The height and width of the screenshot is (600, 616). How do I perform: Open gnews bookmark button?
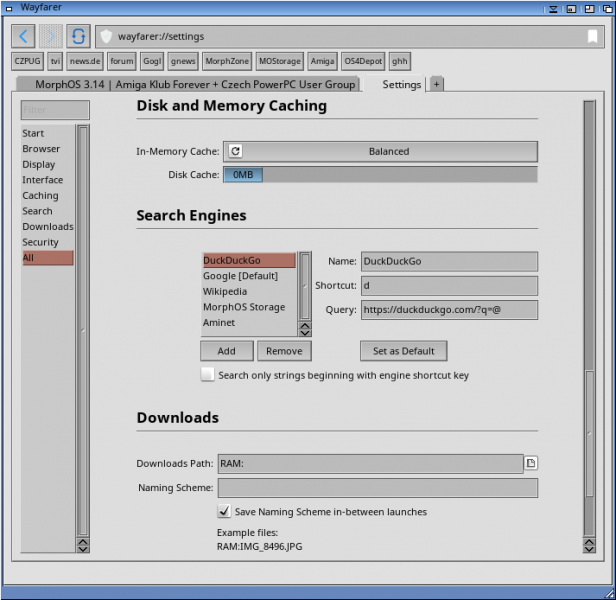point(183,61)
